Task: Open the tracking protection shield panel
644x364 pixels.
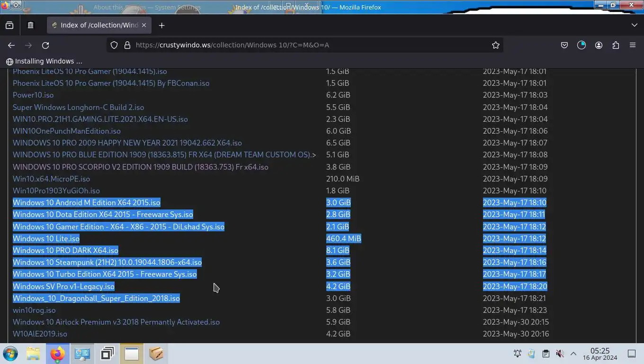Action: click(114, 45)
